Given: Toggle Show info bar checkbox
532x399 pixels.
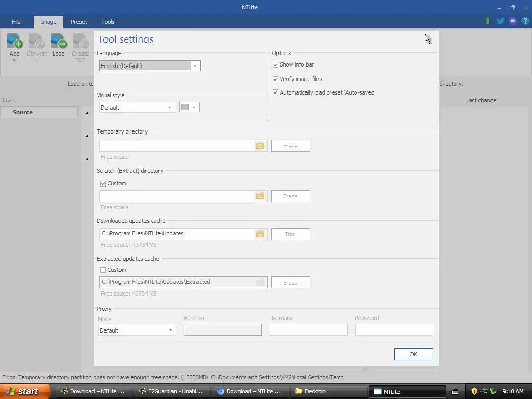Looking at the screenshot, I should click(x=275, y=64).
